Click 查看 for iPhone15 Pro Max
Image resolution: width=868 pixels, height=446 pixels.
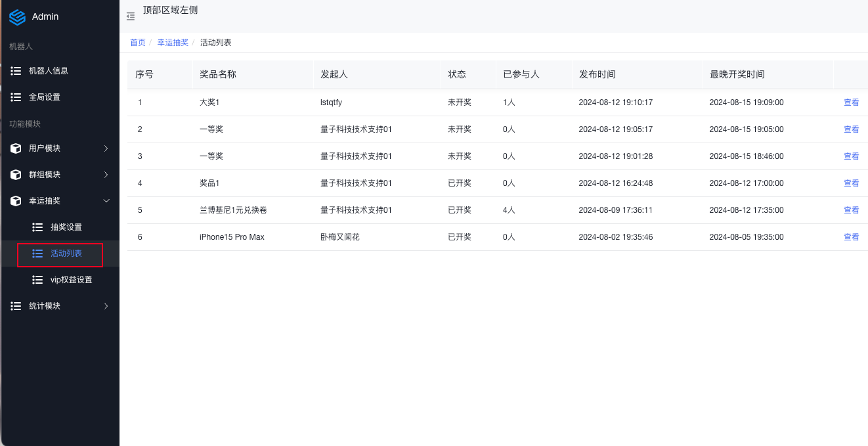pos(851,237)
